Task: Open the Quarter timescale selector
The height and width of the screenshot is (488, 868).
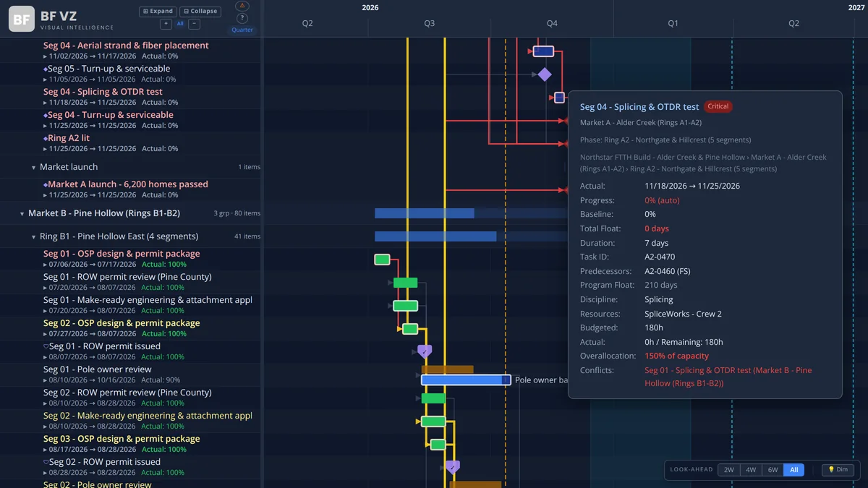Action: pos(242,30)
